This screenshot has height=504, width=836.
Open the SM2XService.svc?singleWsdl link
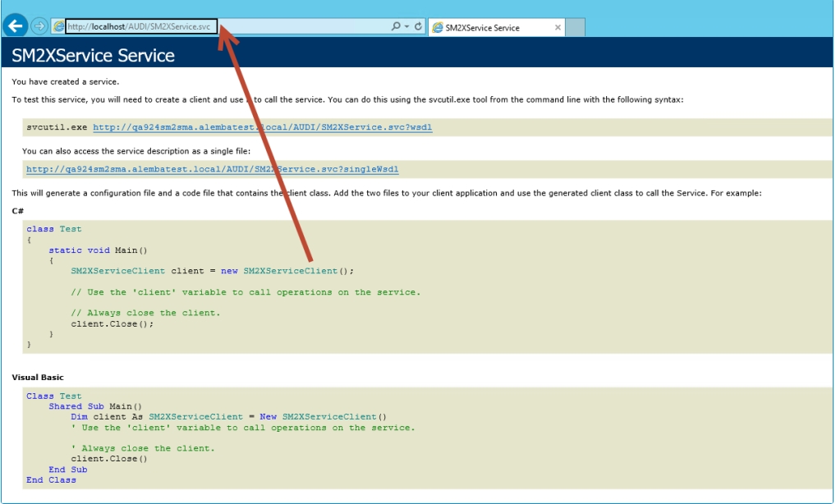pyautogui.click(x=212, y=169)
